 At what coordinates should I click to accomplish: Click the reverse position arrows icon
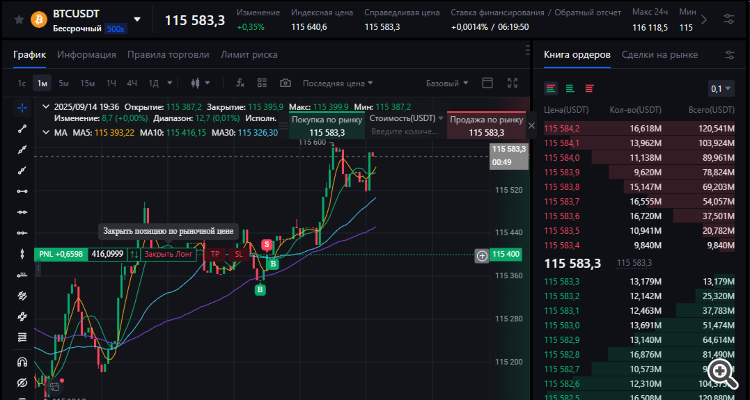(135, 255)
